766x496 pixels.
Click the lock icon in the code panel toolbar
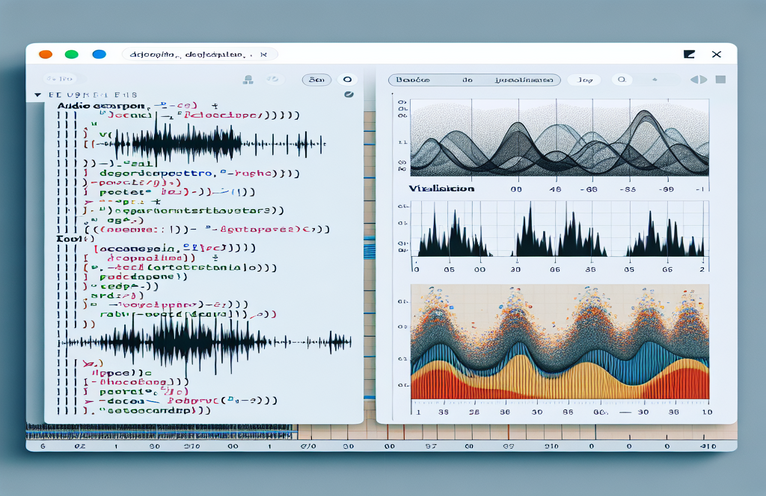point(246,79)
